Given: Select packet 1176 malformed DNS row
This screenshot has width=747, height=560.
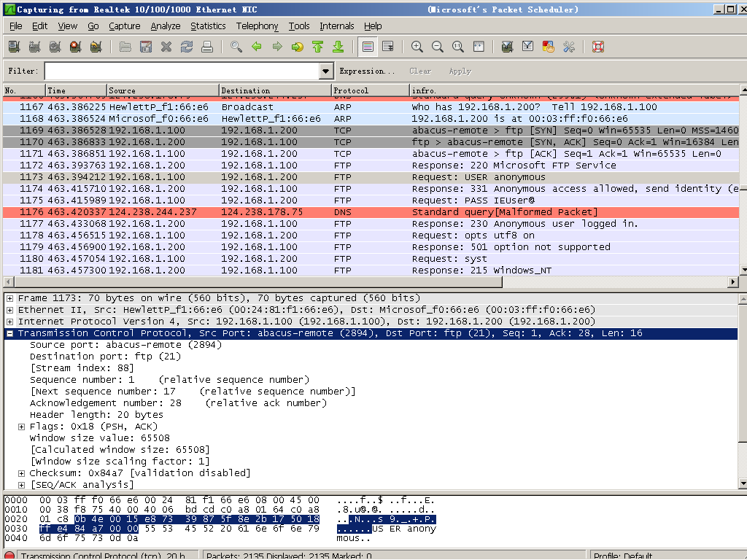Looking at the screenshot, I should tap(371, 212).
